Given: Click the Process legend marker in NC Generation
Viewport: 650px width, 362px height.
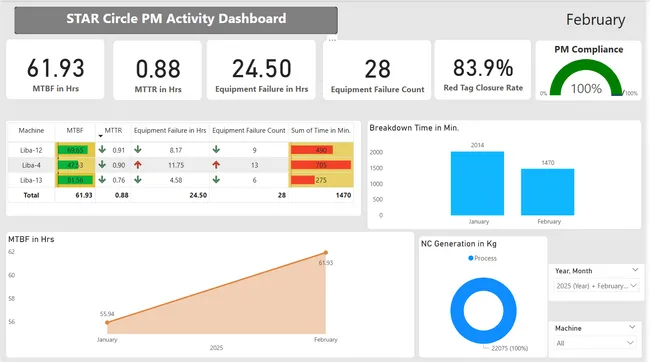Looking at the screenshot, I should pyautogui.click(x=471, y=258).
